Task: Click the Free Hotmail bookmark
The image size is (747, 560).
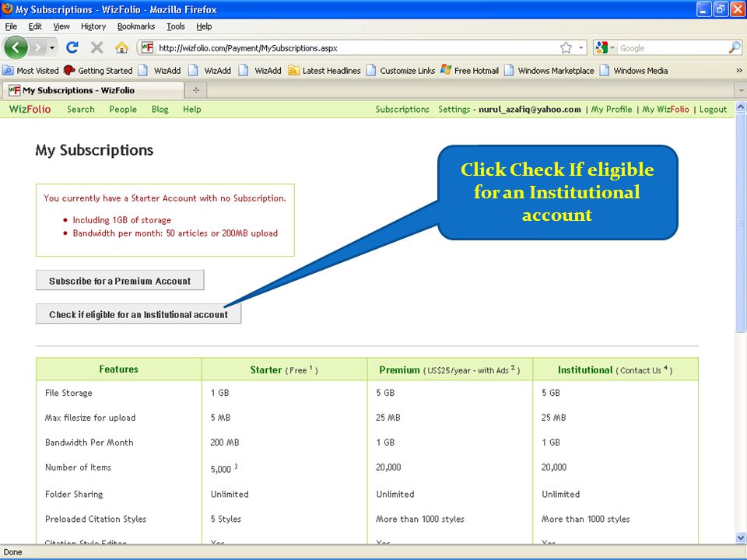Action: [x=469, y=71]
